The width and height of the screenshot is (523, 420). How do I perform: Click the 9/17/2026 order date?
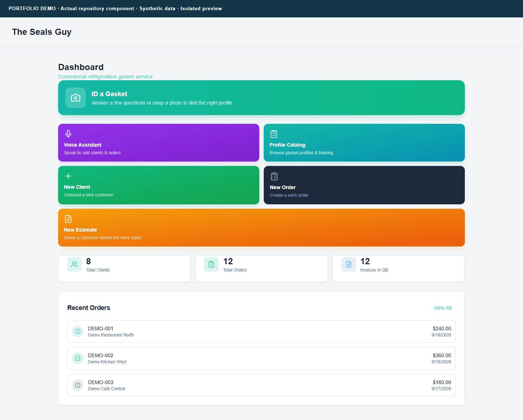(x=441, y=389)
